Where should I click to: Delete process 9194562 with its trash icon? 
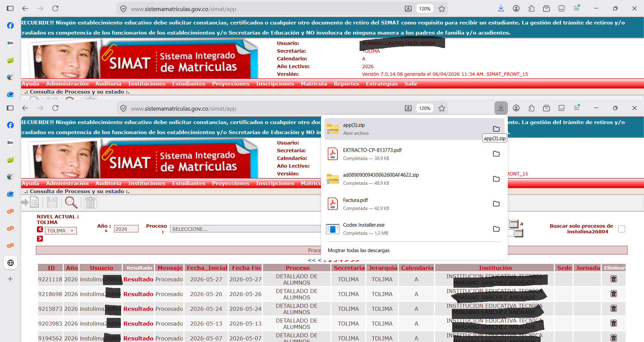tap(613, 338)
